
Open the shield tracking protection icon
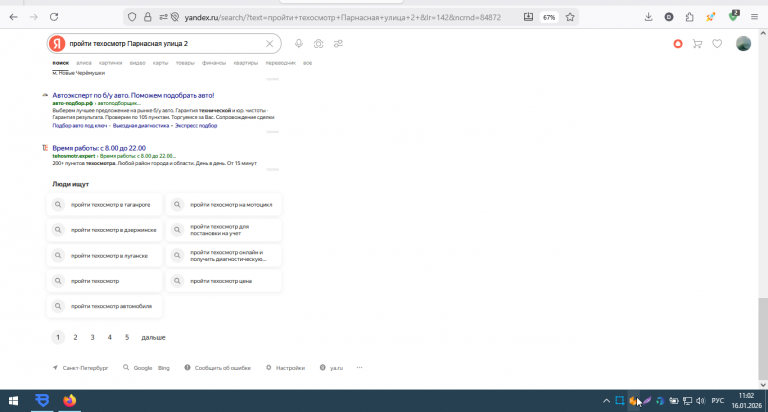tap(132, 17)
